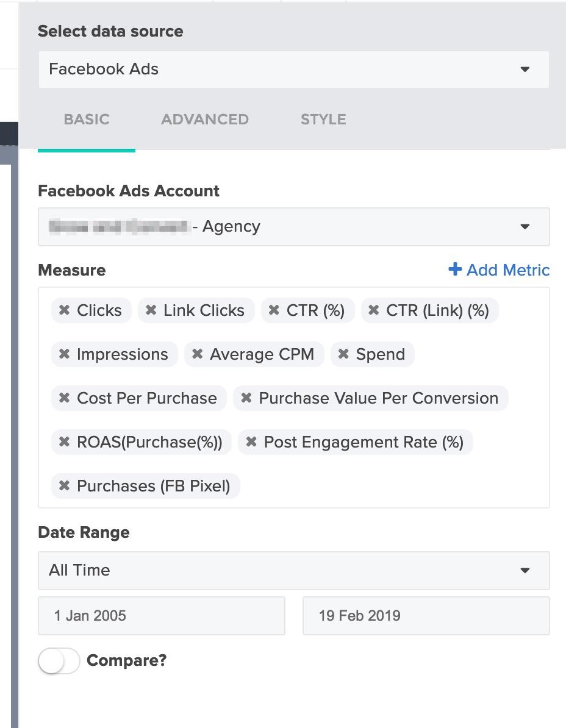Click the Select data source heading

point(110,31)
